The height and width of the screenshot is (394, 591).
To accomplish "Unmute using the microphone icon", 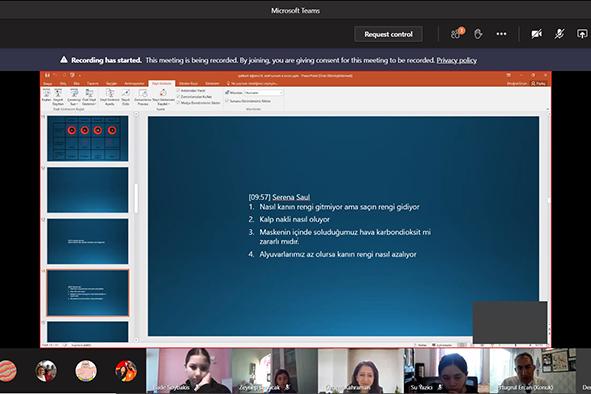I will tap(559, 34).
